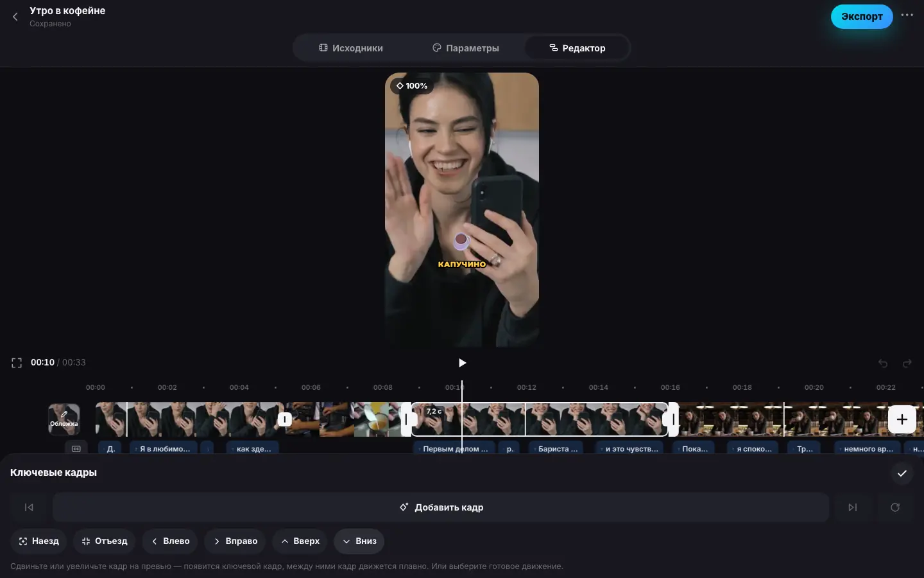The height and width of the screenshot is (578, 924).
Task: Click Добавить кадр to add keyframe
Action: pyautogui.click(x=441, y=507)
